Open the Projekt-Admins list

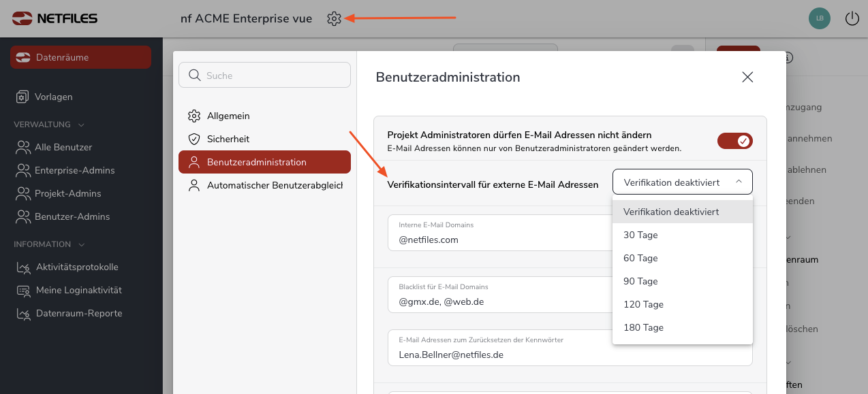[67, 193]
